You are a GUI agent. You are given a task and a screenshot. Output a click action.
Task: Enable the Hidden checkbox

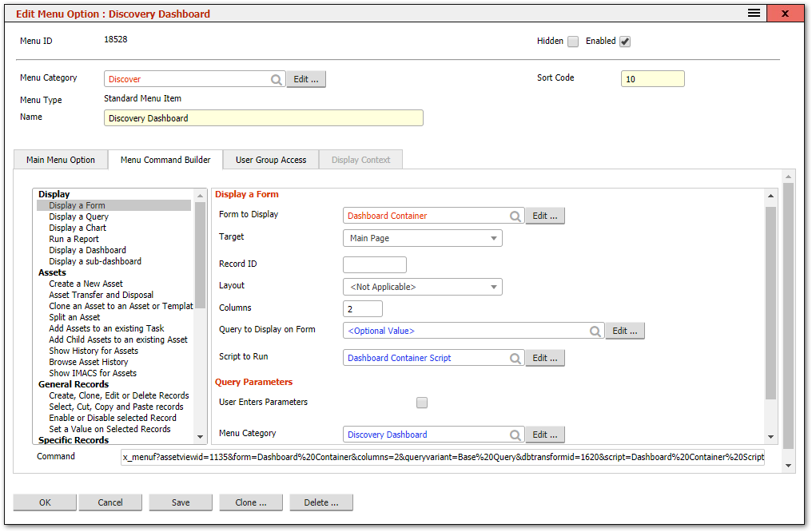[x=572, y=41]
